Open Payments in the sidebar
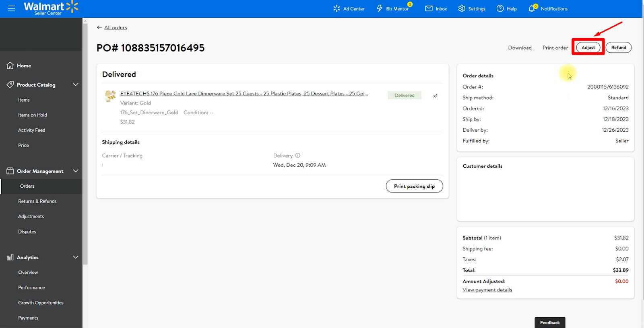644x328 pixels. point(28,318)
